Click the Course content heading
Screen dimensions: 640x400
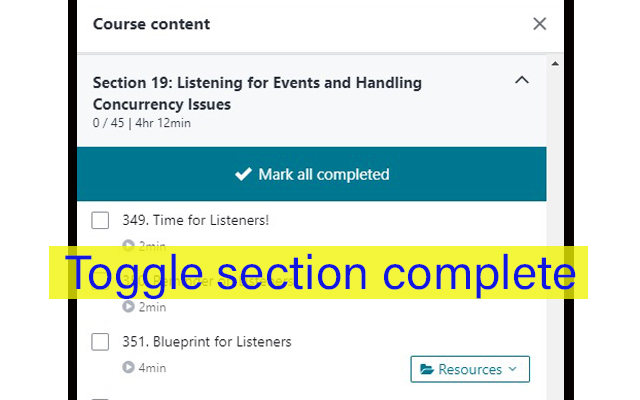[x=151, y=24]
